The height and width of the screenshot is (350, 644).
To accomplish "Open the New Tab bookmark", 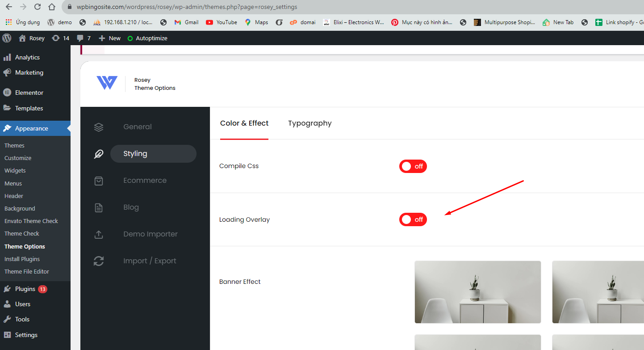I will click(558, 22).
